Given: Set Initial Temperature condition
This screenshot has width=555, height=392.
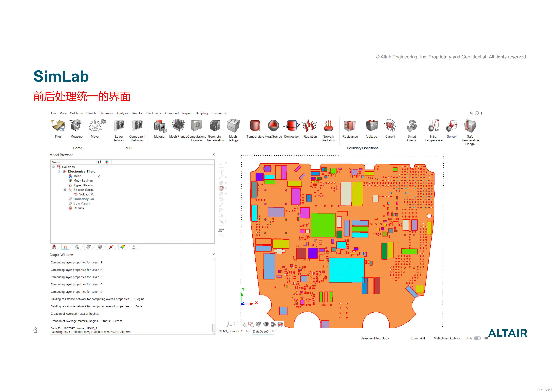Looking at the screenshot, I should pos(434,130).
